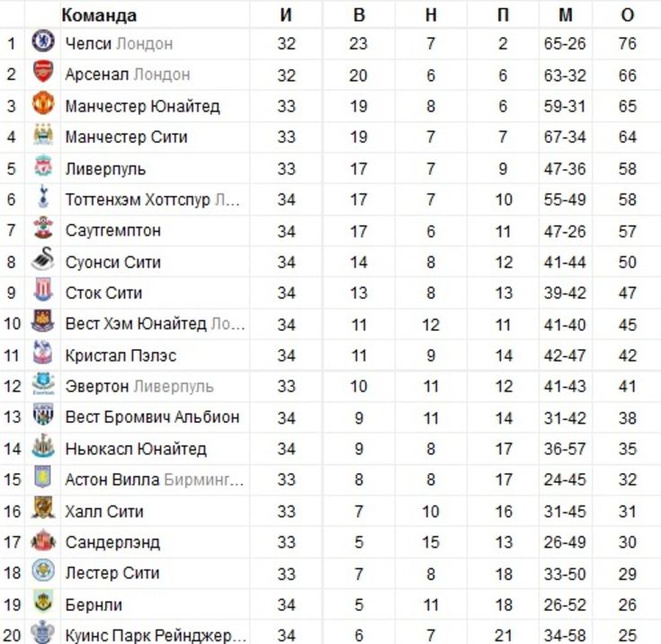Click the West Ham United crest
The image size is (661, 644).
(43, 321)
